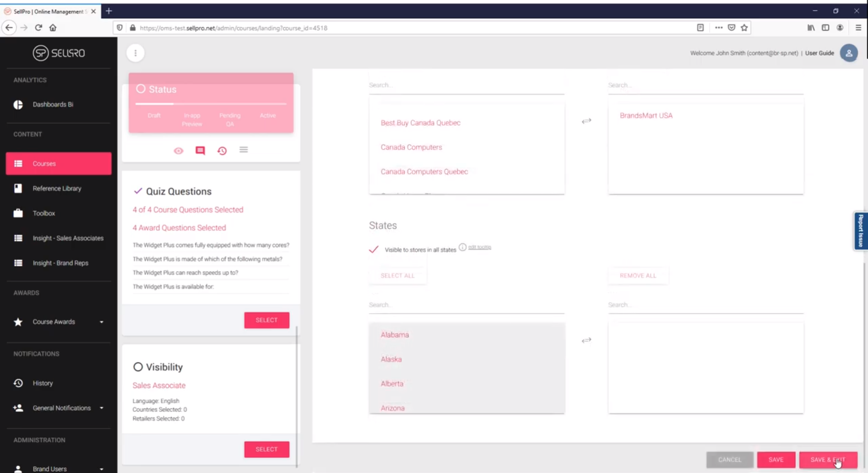
Task: Click the retailers left search field
Action: click(467, 85)
